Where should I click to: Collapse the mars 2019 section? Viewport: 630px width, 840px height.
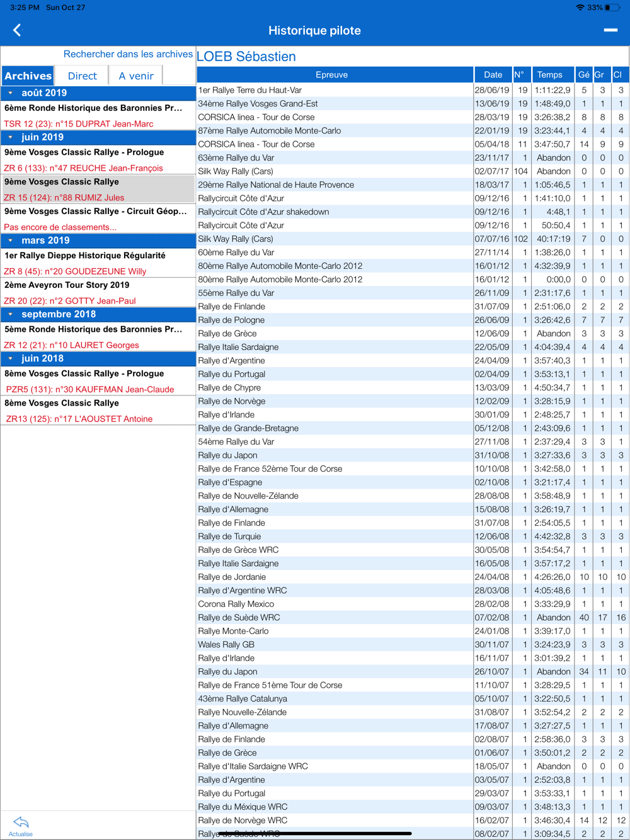(11, 241)
